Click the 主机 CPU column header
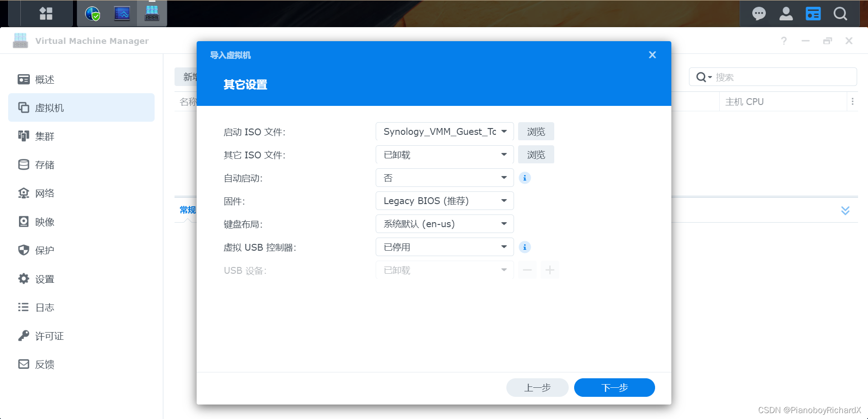 tap(783, 102)
